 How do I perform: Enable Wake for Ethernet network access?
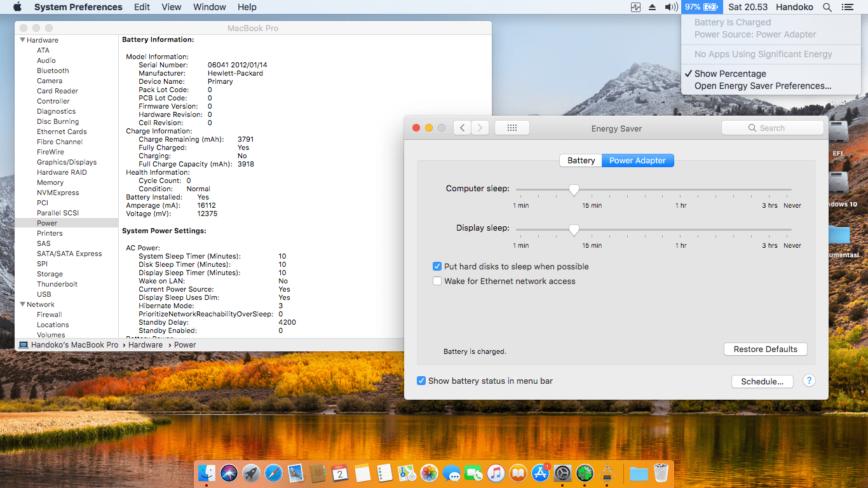pos(437,281)
